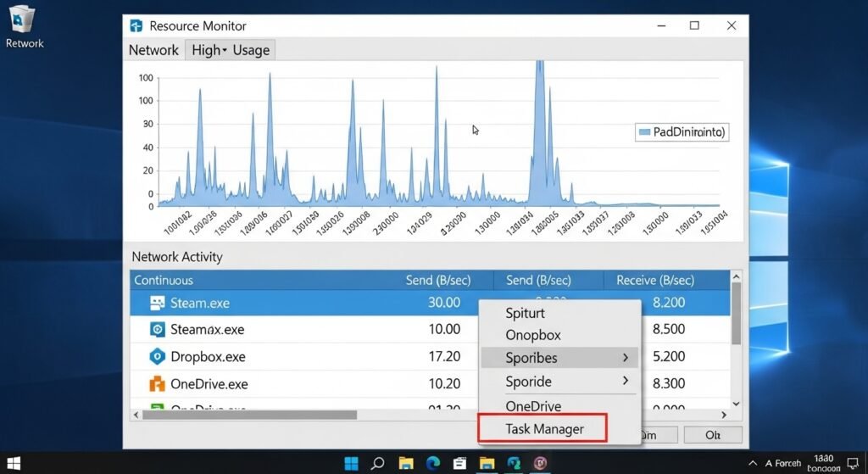Screen dimensions: 868x474
Task: Switch to the Network tab
Action: (153, 50)
